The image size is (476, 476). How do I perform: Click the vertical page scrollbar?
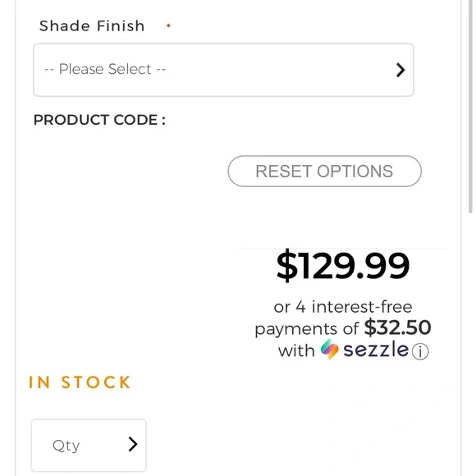pyautogui.click(x=470, y=106)
